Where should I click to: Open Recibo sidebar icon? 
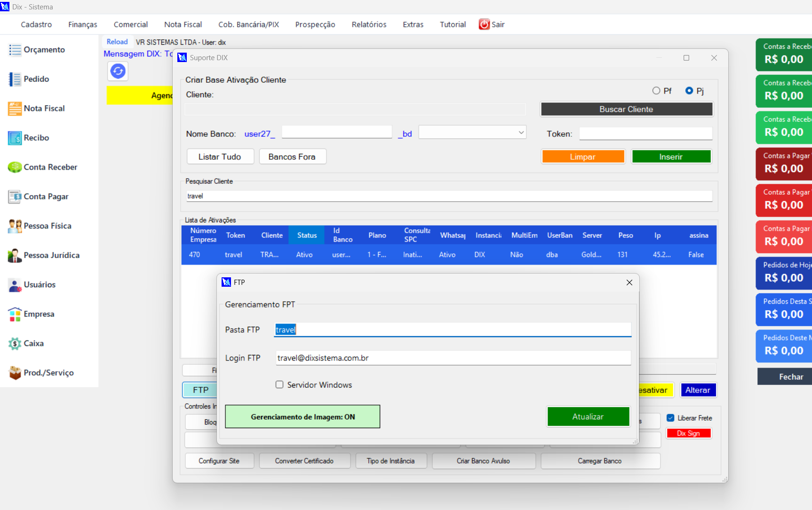(x=15, y=138)
